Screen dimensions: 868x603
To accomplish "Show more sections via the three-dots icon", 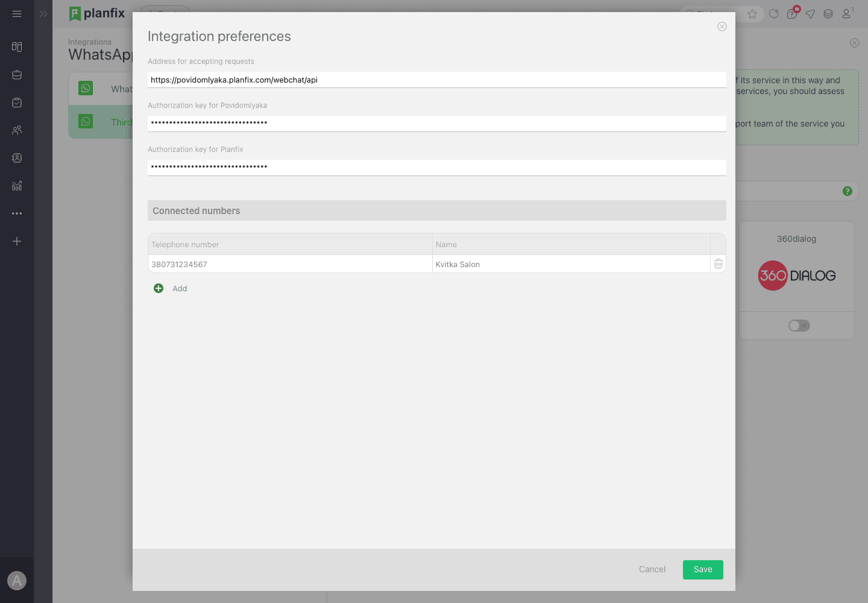I will [17, 213].
